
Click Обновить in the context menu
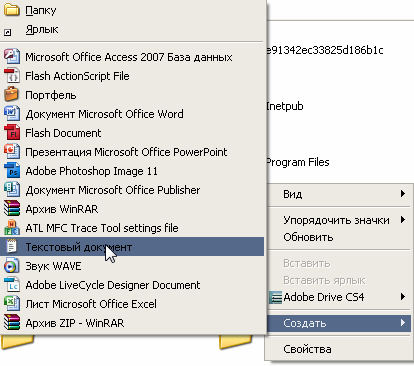click(308, 237)
